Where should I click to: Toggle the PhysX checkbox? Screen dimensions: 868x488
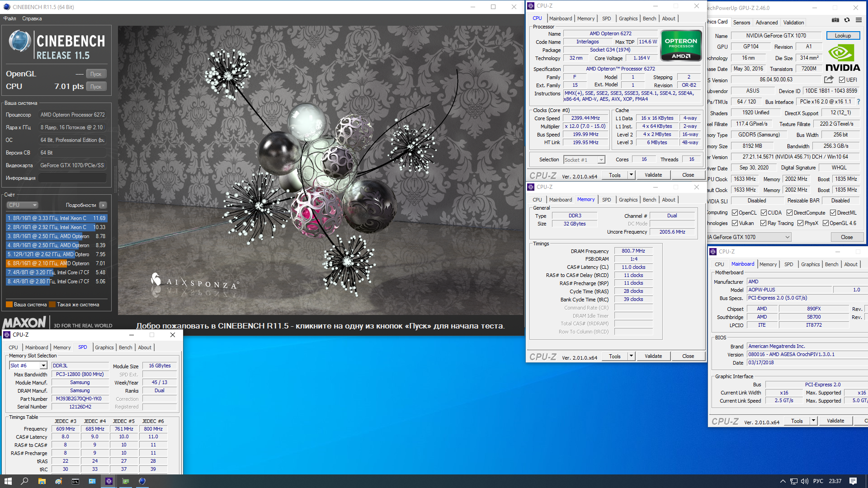[800, 223]
